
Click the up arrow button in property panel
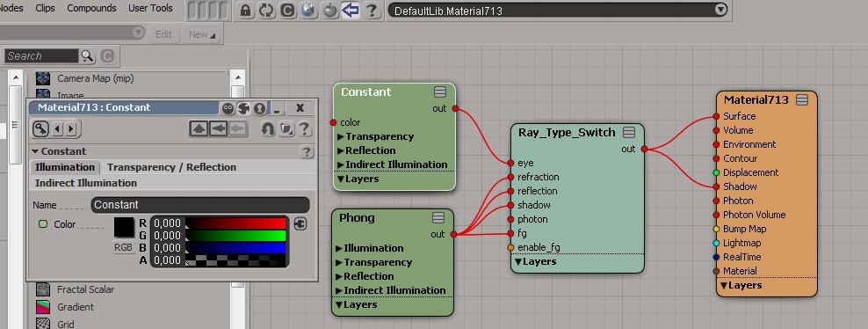pos(199,129)
